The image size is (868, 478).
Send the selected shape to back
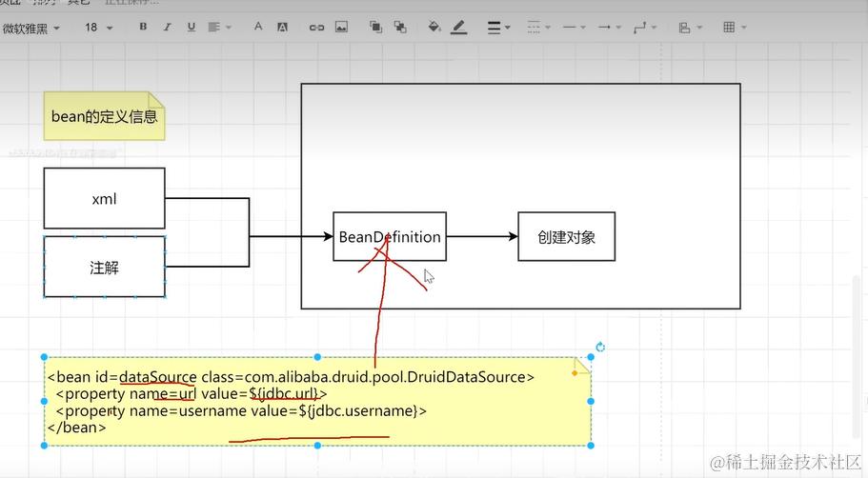pyautogui.click(x=400, y=27)
